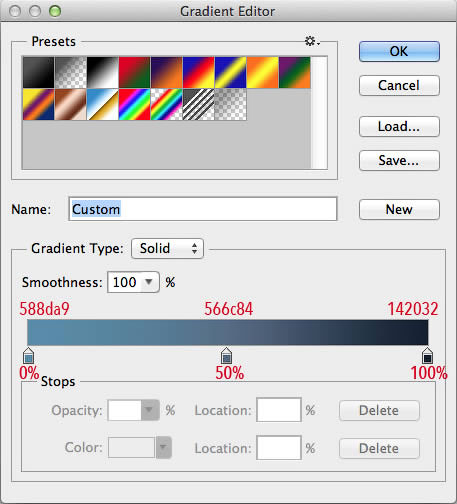Select the black-to-white gradient preset
The width and height of the screenshot is (457, 504).
point(103,72)
